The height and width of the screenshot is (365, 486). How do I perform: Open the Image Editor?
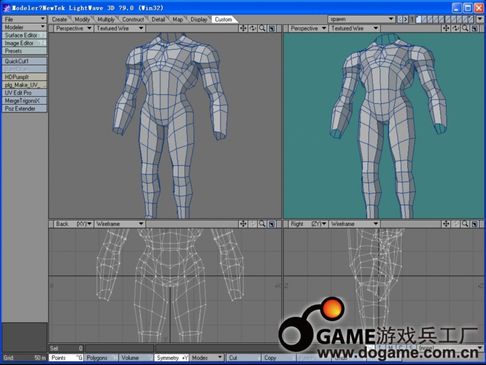point(24,43)
